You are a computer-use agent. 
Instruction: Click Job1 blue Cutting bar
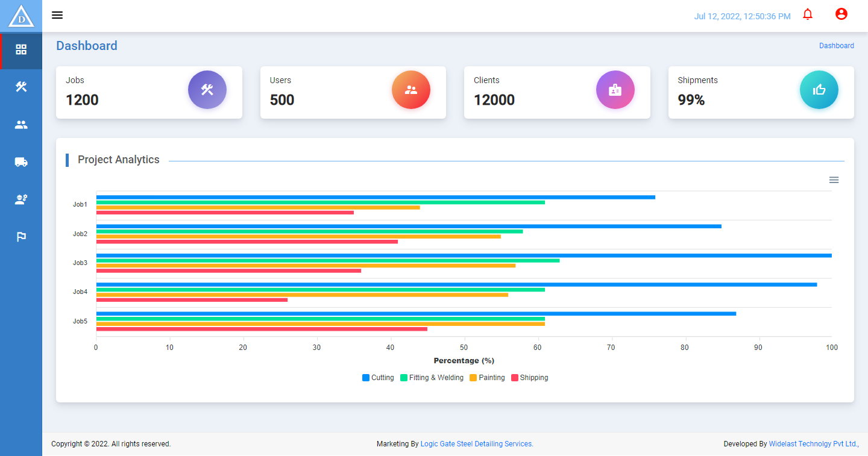376,197
